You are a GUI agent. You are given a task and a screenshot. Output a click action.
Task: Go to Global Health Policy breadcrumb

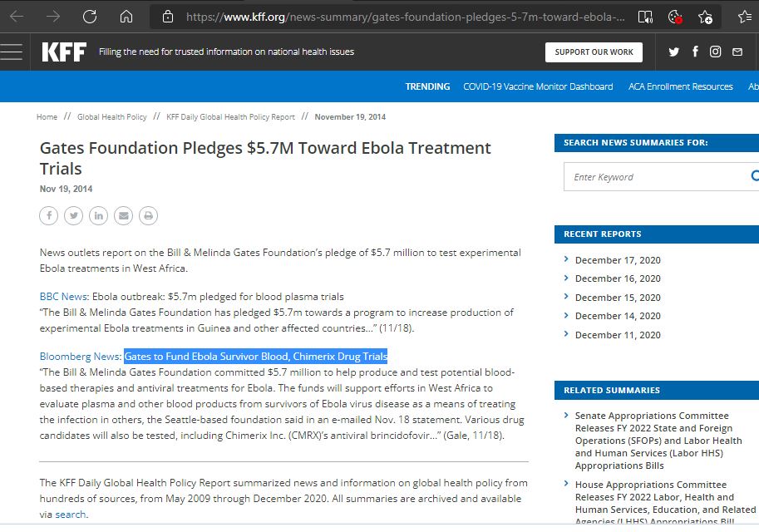point(112,116)
